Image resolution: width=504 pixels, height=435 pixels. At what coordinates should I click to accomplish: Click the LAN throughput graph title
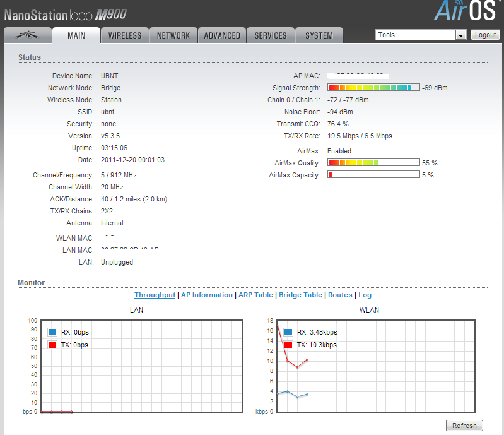click(137, 310)
